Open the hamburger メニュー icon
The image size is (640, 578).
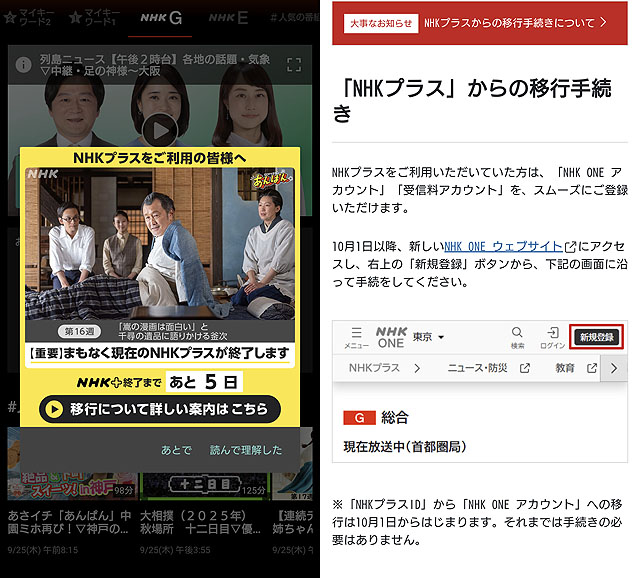[356, 338]
